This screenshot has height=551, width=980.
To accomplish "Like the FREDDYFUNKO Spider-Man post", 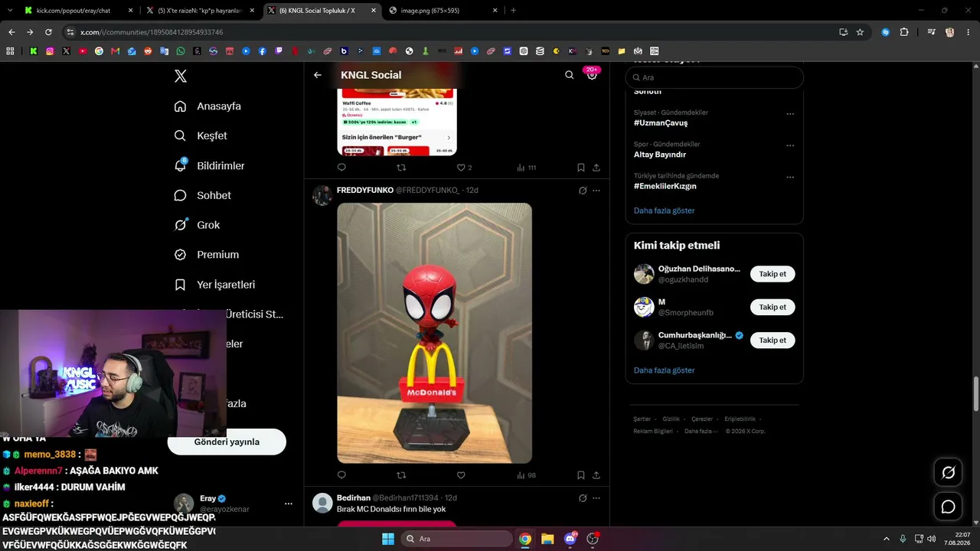I will (461, 475).
